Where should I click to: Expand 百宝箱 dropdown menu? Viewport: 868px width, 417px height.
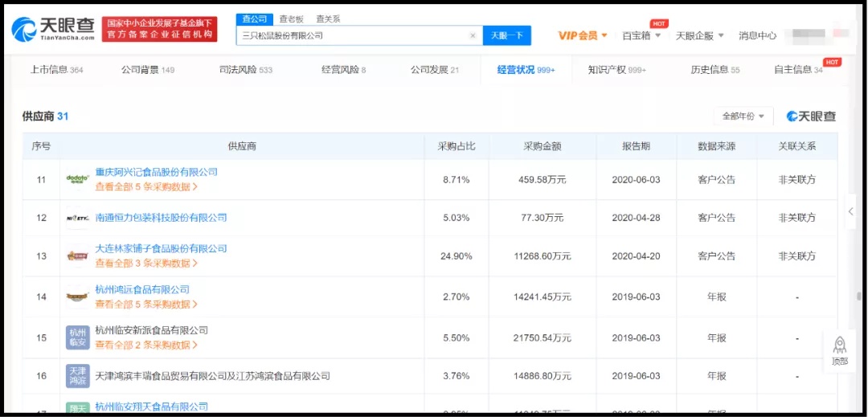[x=641, y=36]
